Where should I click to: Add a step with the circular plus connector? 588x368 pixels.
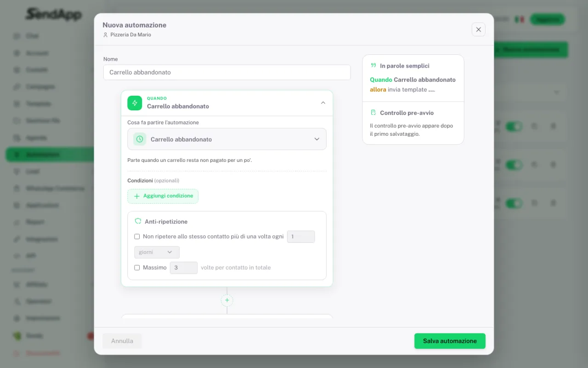227,300
